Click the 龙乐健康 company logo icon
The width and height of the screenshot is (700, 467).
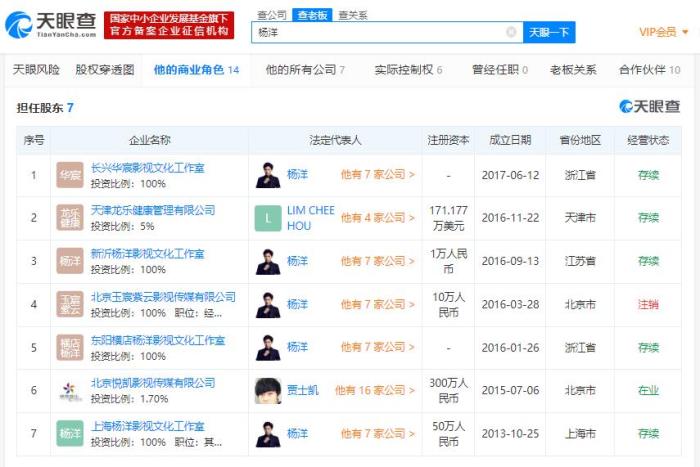(x=70, y=218)
